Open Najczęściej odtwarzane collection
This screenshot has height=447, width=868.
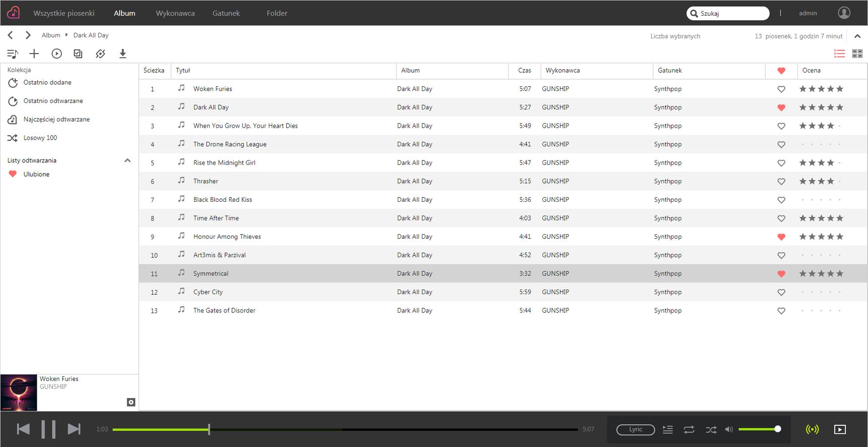[57, 120]
